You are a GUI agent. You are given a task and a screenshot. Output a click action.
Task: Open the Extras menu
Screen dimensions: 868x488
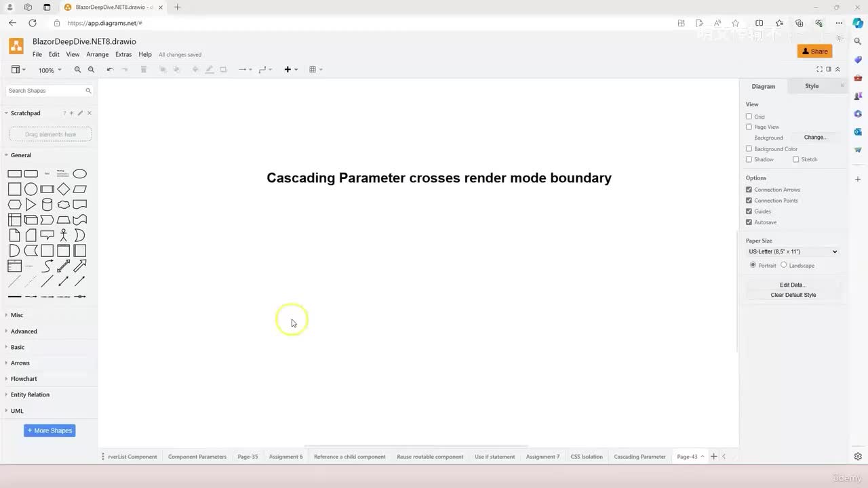(x=123, y=55)
